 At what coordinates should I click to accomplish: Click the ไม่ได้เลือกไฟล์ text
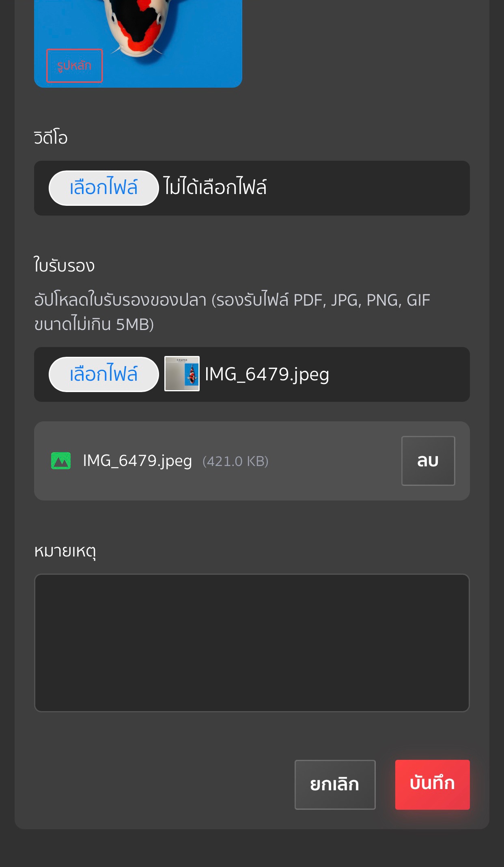click(x=215, y=188)
